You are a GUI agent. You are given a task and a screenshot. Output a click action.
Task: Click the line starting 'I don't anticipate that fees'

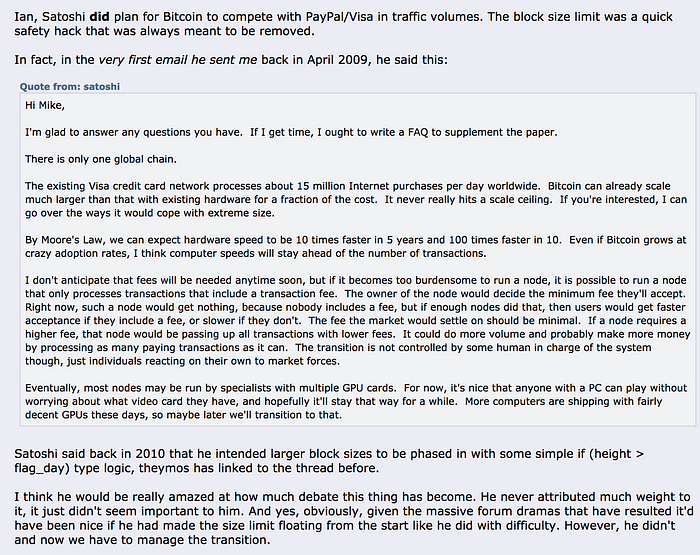[x=355, y=280]
